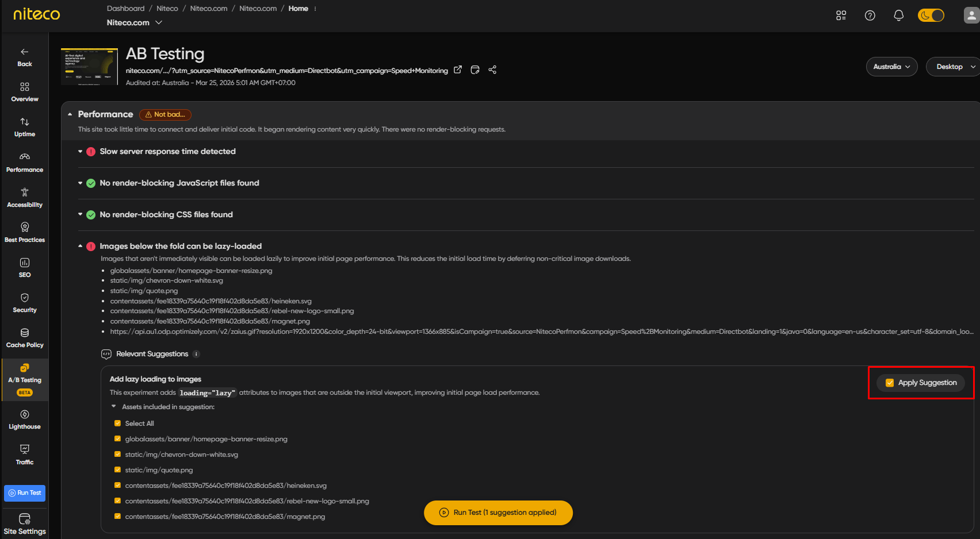Screen dimensions: 980x539
Task: Open Site Settings in sidebar
Action: (25, 524)
